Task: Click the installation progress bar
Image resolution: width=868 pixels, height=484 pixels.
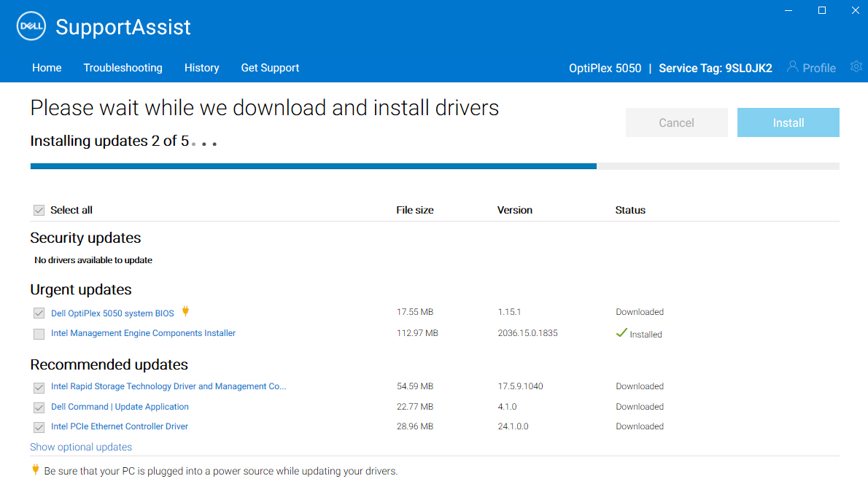Action: [435, 166]
